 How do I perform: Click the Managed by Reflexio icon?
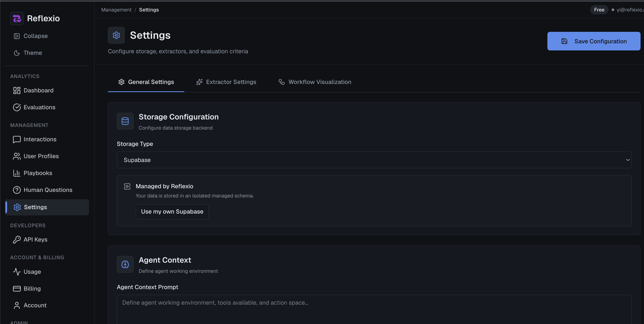click(127, 187)
